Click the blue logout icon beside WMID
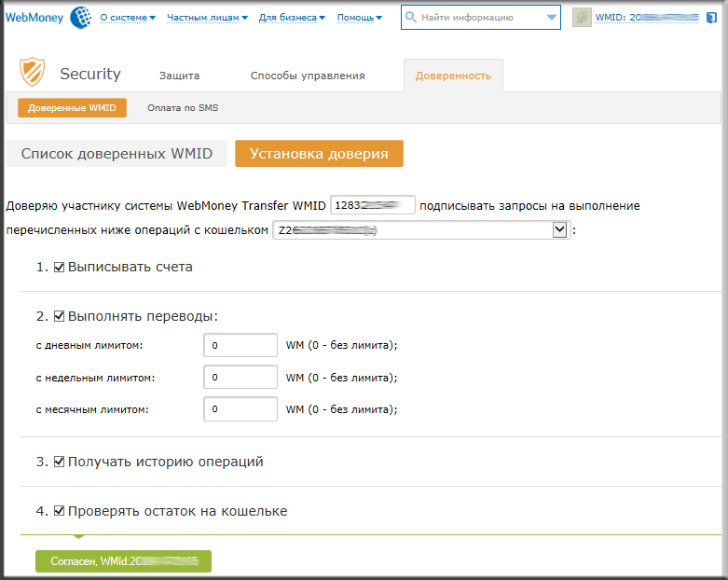Screen dimensions: 728x580 point(711,18)
